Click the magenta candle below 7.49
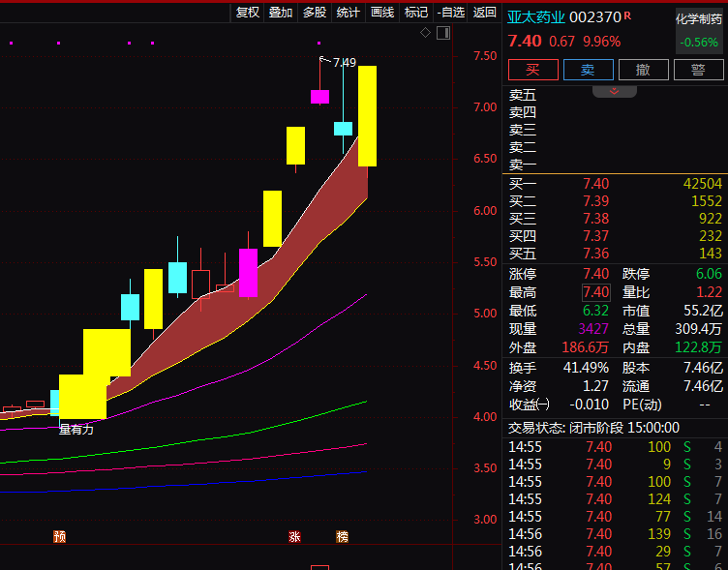 pos(319,97)
